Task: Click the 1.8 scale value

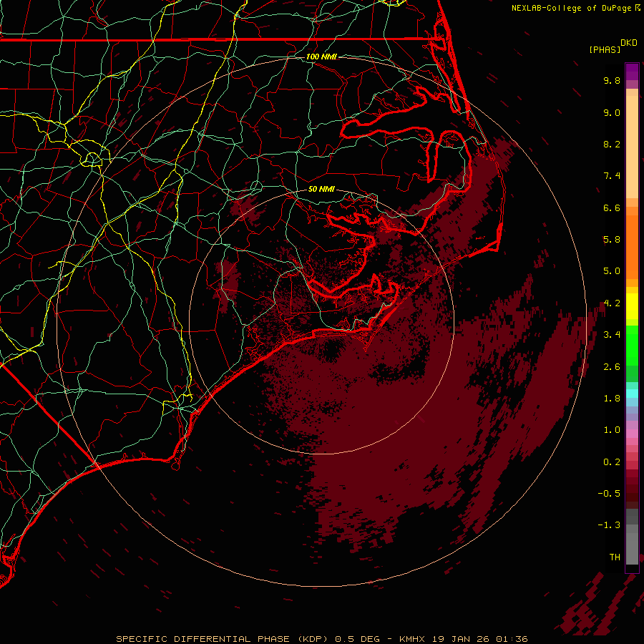Action: pos(612,399)
